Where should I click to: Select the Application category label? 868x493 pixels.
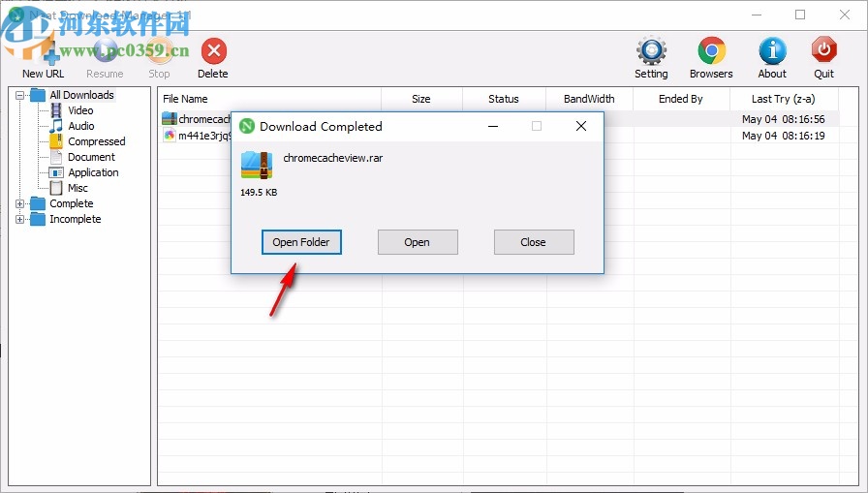point(93,172)
